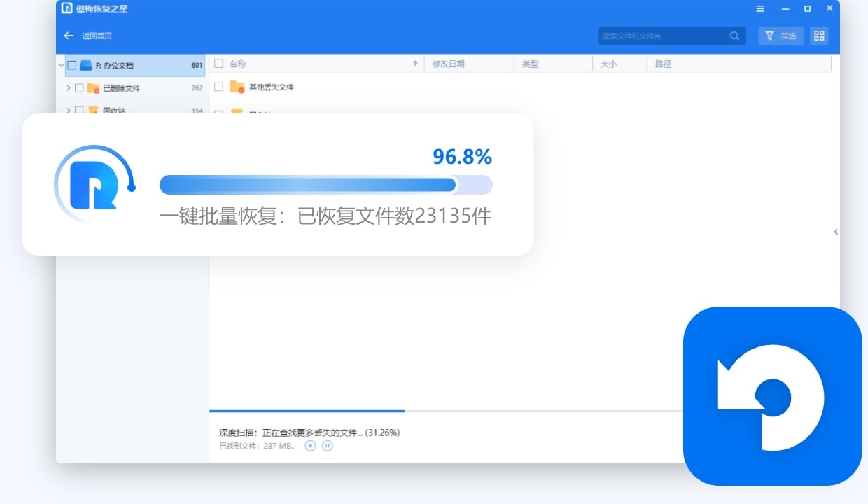Check the F: 办公文档 drive checkbox

[x=72, y=66]
